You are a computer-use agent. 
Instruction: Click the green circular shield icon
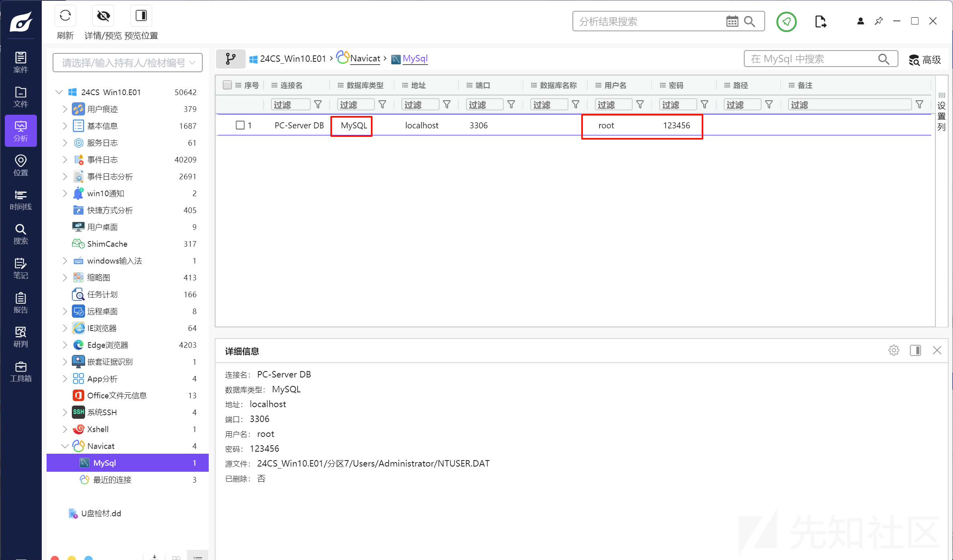pos(786,22)
